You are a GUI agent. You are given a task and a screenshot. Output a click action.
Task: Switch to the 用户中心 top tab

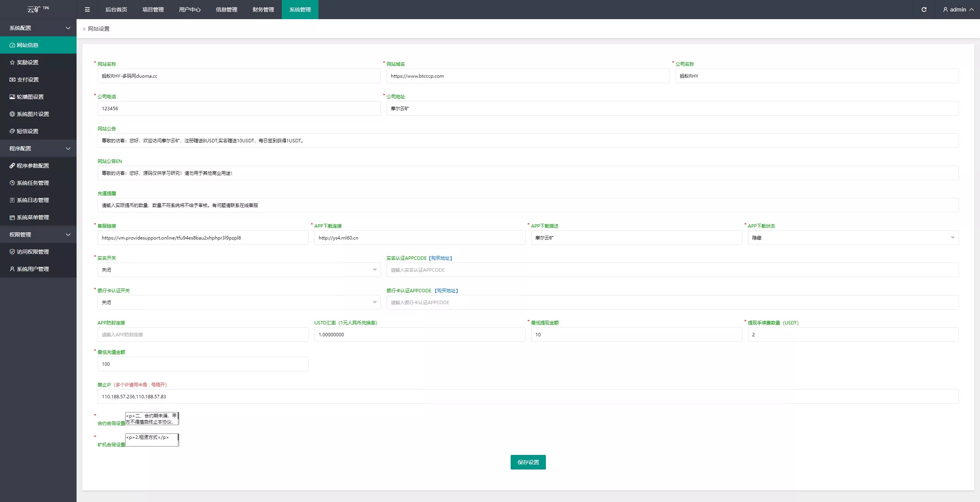[x=189, y=10]
